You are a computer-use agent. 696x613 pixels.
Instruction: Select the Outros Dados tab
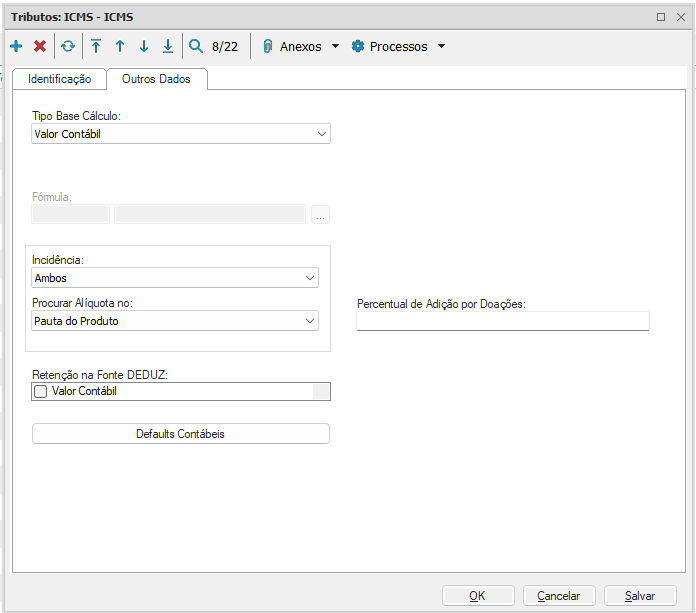click(156, 79)
